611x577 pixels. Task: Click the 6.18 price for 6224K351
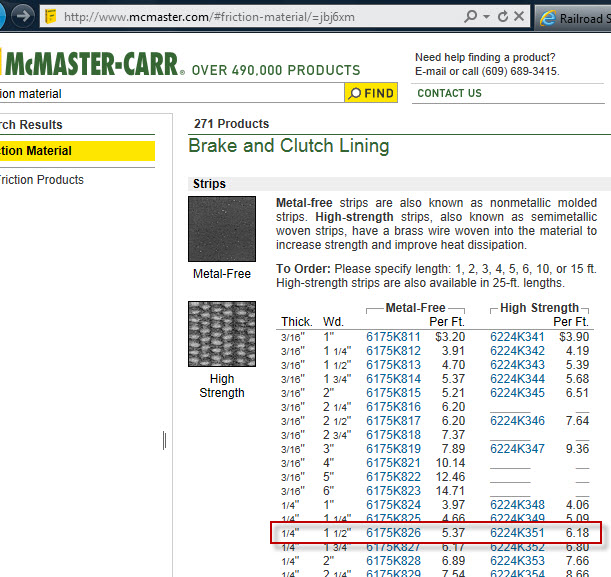click(577, 533)
